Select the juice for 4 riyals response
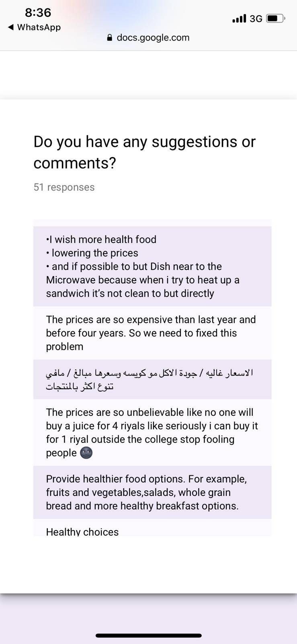The height and width of the screenshot is (644, 297). coord(152,432)
